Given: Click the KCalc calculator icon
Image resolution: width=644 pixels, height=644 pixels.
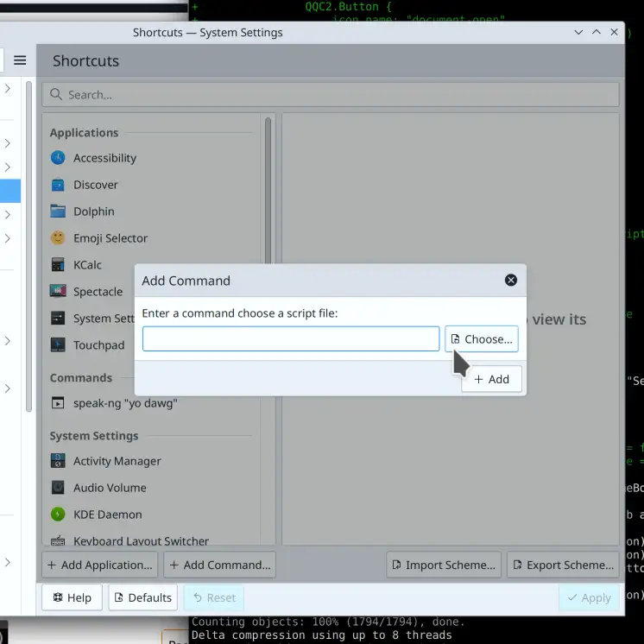Looking at the screenshot, I should pos(58,265).
